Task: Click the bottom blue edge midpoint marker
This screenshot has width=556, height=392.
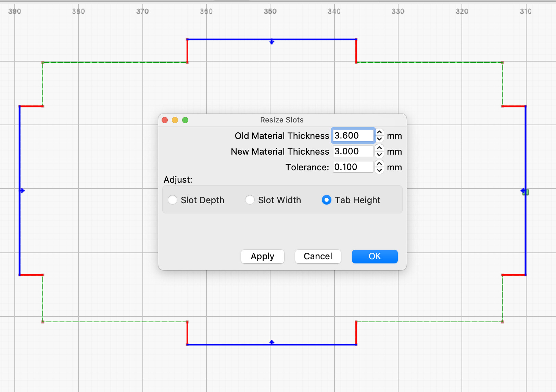Action: pos(271,342)
